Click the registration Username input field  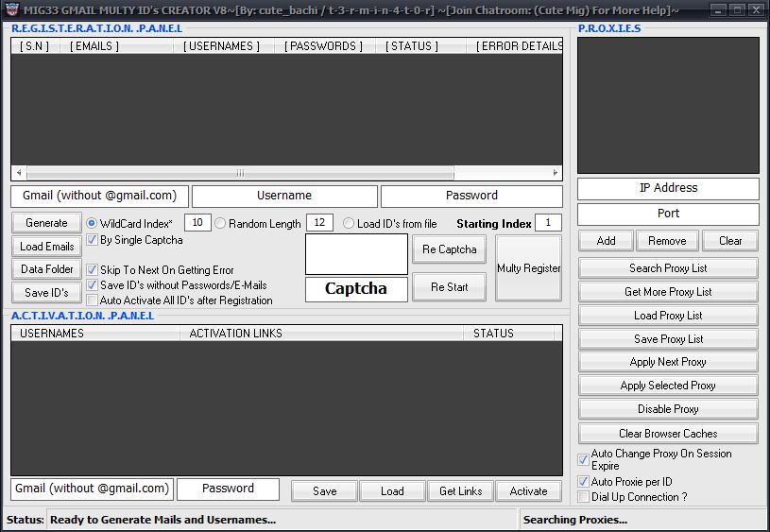(x=284, y=196)
